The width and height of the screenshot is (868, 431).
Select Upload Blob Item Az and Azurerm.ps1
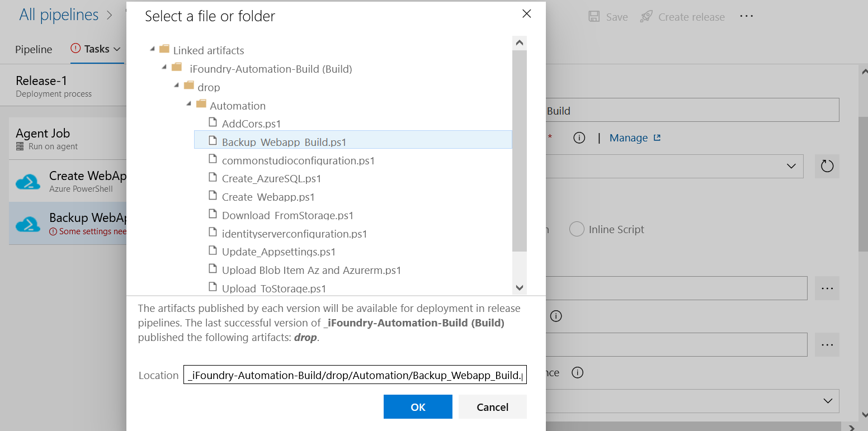(312, 271)
